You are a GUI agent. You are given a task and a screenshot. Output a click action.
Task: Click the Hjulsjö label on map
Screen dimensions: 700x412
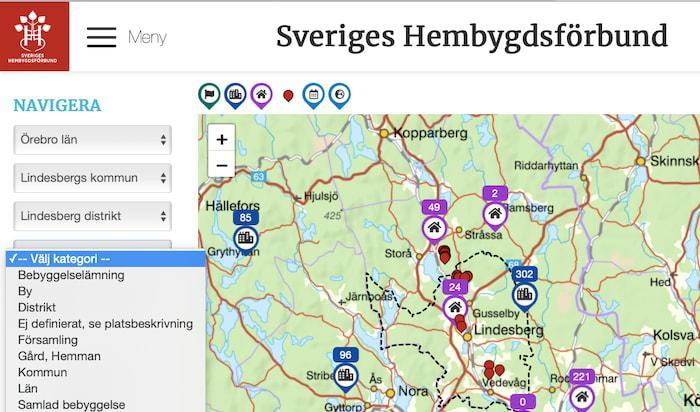tap(321, 196)
